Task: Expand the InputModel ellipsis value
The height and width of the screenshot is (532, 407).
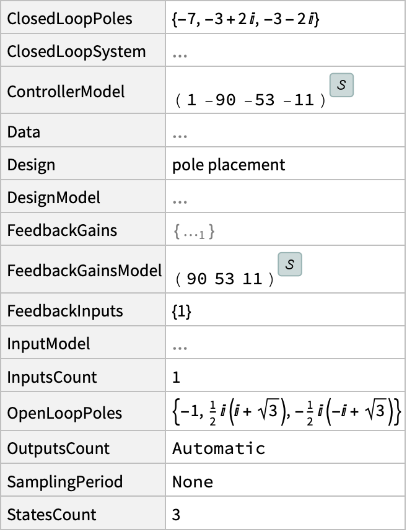Action: click(180, 348)
